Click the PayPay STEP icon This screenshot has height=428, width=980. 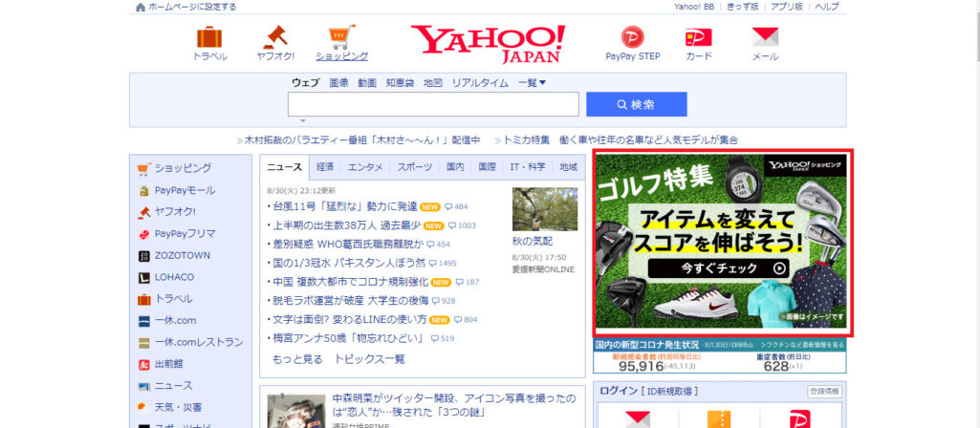633,38
